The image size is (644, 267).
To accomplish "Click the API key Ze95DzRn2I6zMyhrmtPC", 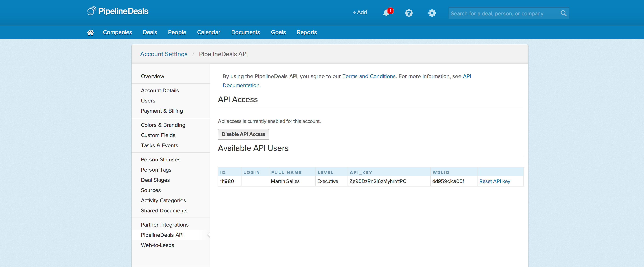I will point(378,181).
